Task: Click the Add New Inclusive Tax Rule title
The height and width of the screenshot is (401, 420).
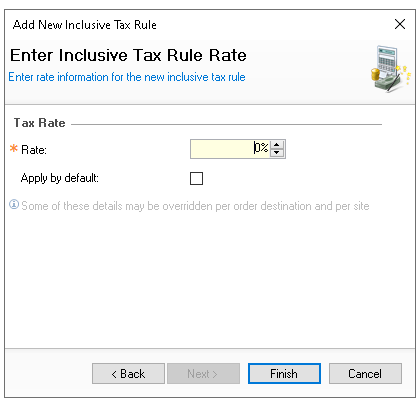Action: tap(85, 25)
